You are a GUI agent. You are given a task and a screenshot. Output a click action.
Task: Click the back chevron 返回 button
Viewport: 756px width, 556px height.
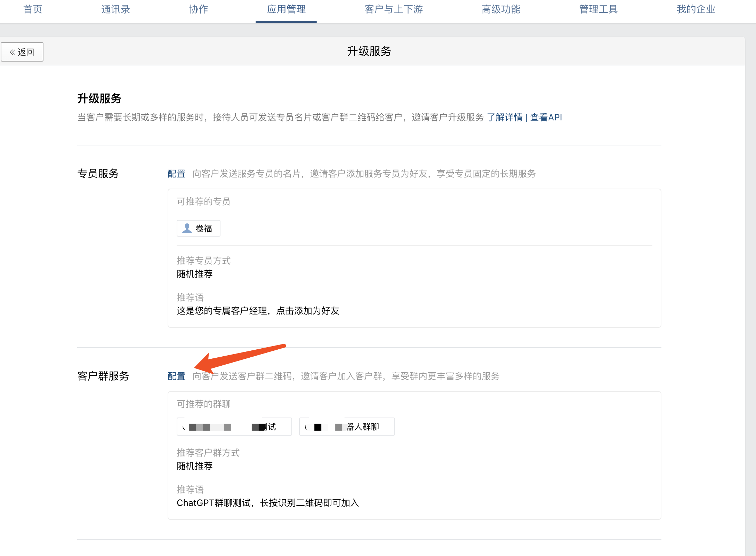(x=22, y=52)
